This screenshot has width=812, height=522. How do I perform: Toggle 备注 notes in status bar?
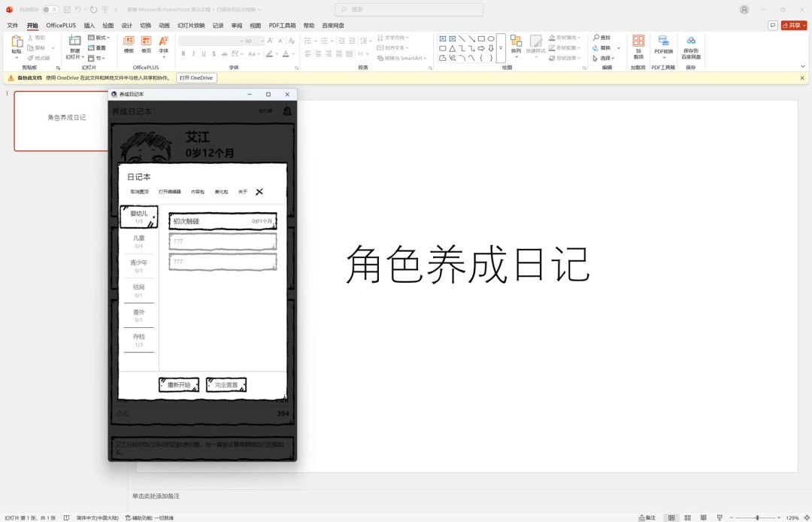click(647, 517)
